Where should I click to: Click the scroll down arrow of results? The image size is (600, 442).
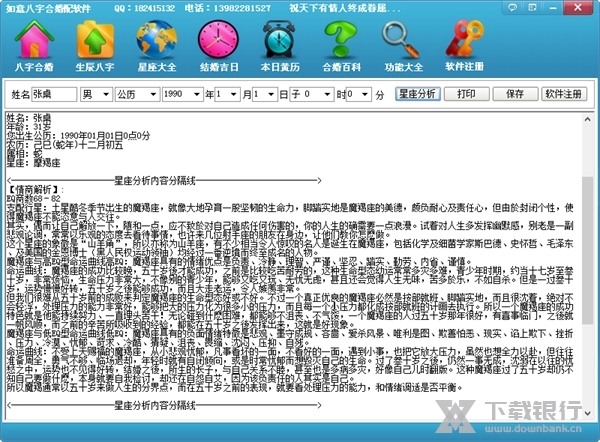point(587,413)
